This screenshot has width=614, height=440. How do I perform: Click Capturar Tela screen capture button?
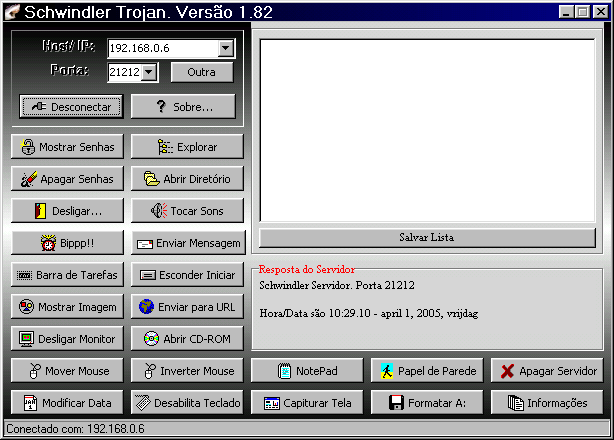307,403
